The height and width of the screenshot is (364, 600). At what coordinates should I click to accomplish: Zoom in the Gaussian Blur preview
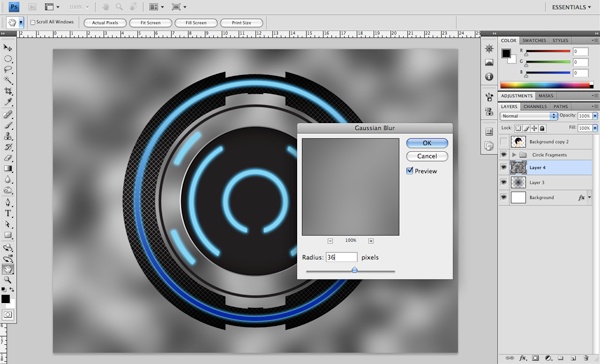(x=370, y=241)
